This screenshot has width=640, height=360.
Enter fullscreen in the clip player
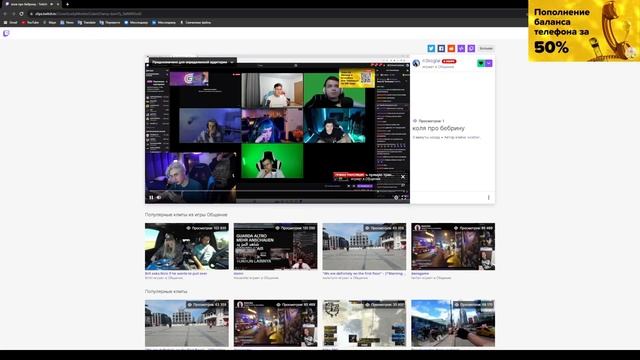point(404,198)
